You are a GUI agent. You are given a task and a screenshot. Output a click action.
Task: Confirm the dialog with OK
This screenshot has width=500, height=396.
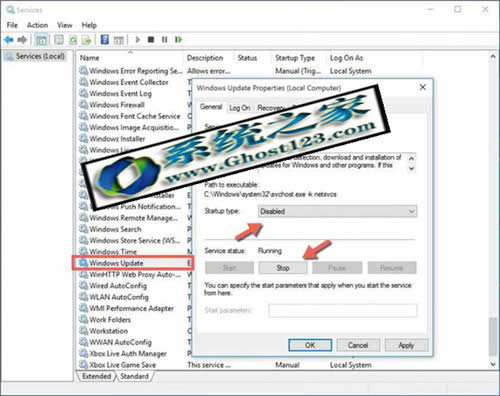(310, 345)
